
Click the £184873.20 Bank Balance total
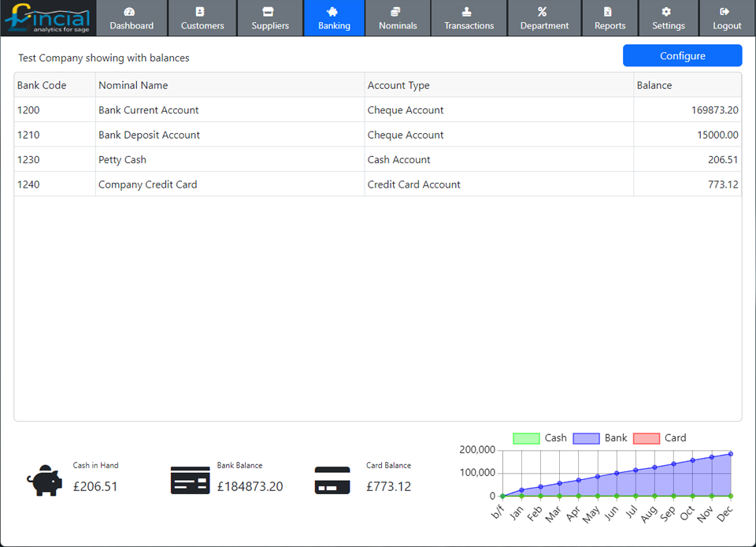click(x=250, y=486)
